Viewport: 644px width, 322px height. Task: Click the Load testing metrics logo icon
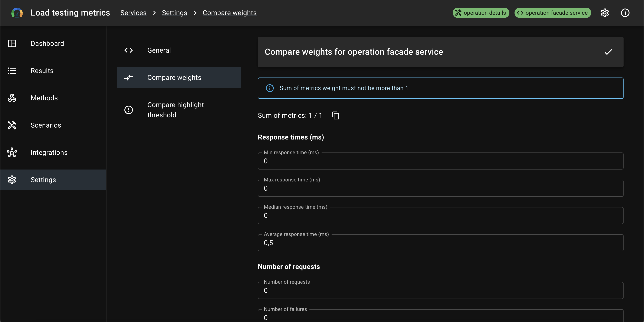click(x=17, y=13)
